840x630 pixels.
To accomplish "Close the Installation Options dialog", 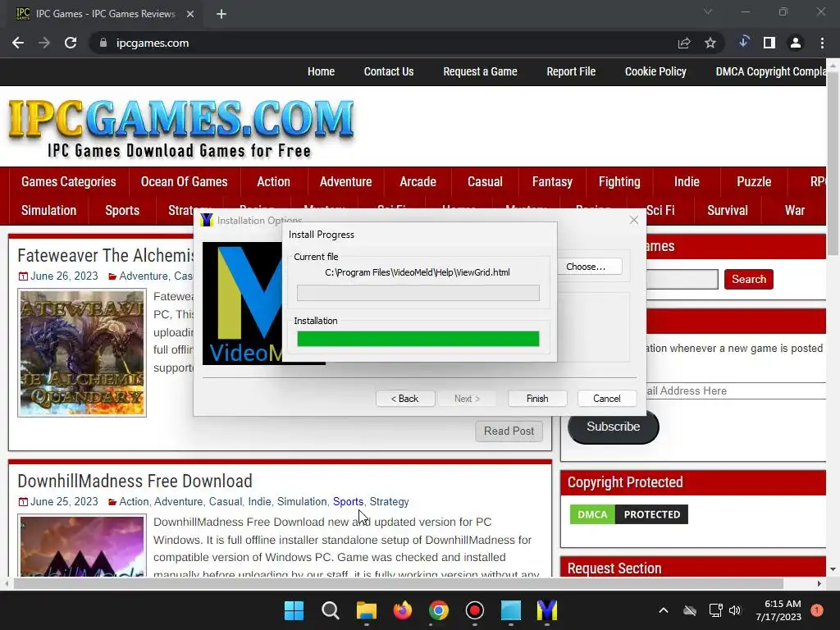I will pyautogui.click(x=634, y=220).
